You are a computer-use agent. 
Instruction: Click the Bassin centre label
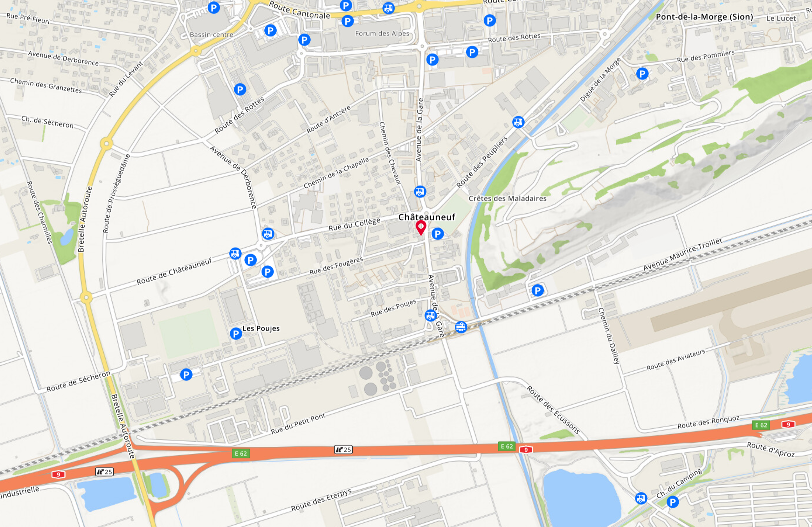tap(212, 35)
